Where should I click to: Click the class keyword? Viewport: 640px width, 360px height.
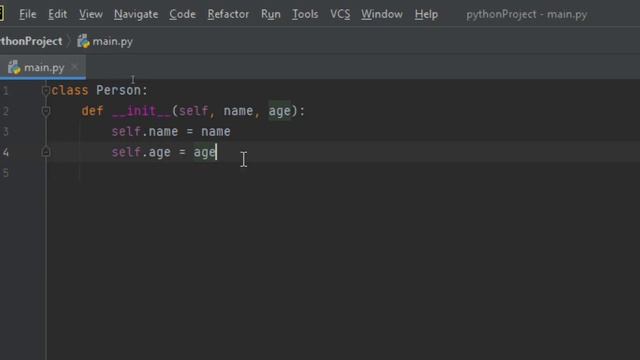point(70,90)
